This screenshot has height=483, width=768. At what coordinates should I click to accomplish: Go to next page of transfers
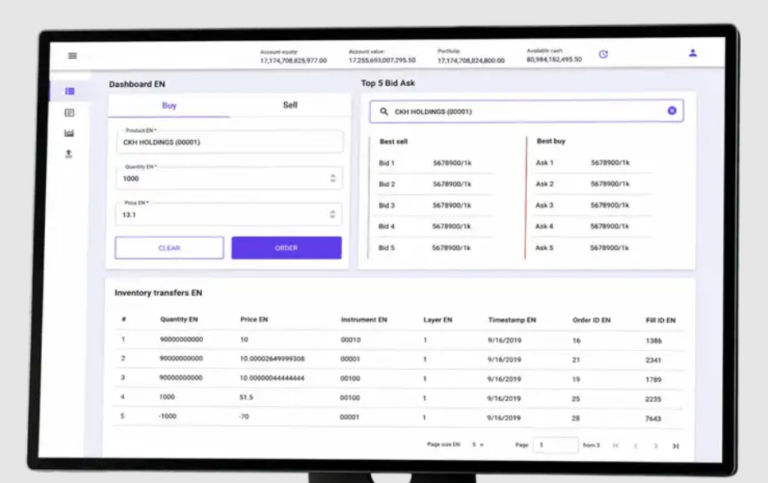tap(656, 446)
